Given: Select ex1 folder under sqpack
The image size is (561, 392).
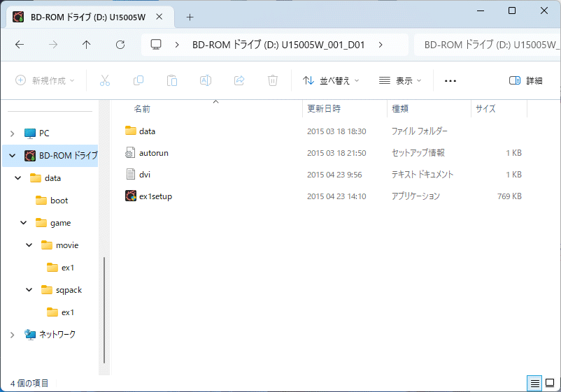Looking at the screenshot, I should [68, 312].
